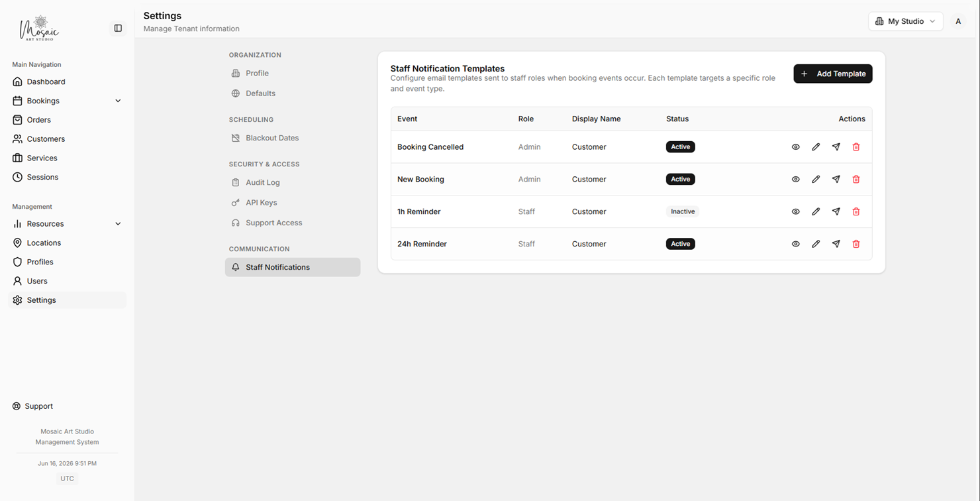This screenshot has height=501, width=980.
Task: Delete the New Booking template
Action: (856, 180)
